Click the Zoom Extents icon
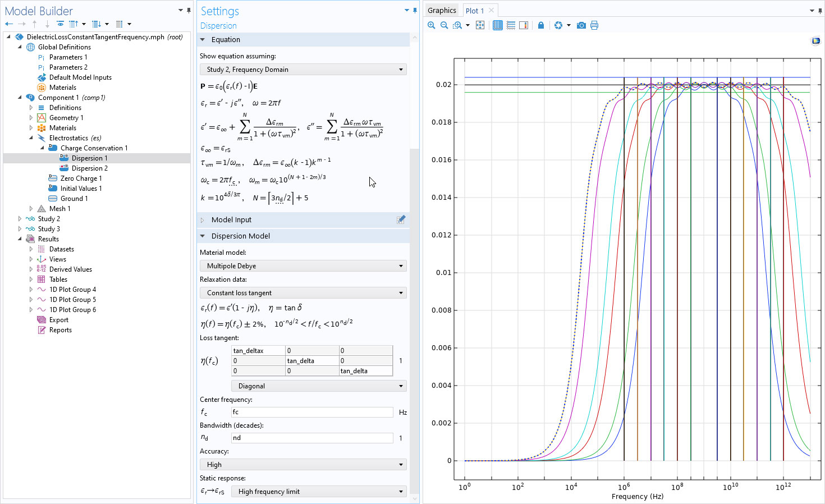 pyautogui.click(x=480, y=25)
